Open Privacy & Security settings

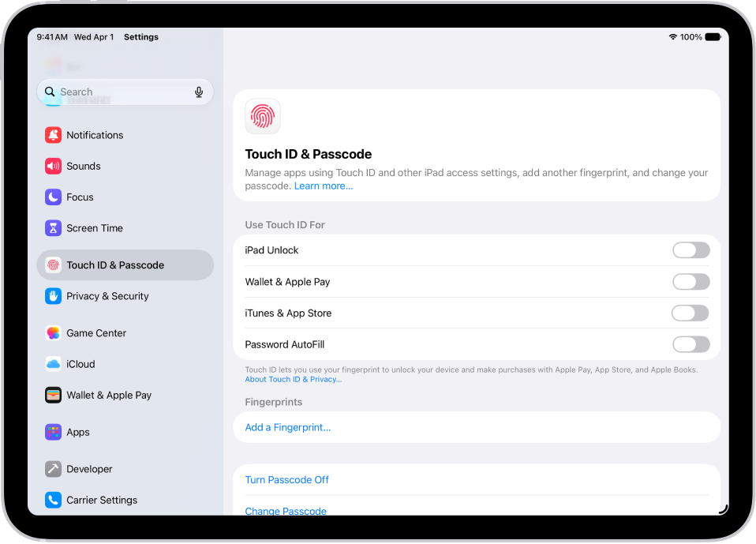tap(125, 296)
